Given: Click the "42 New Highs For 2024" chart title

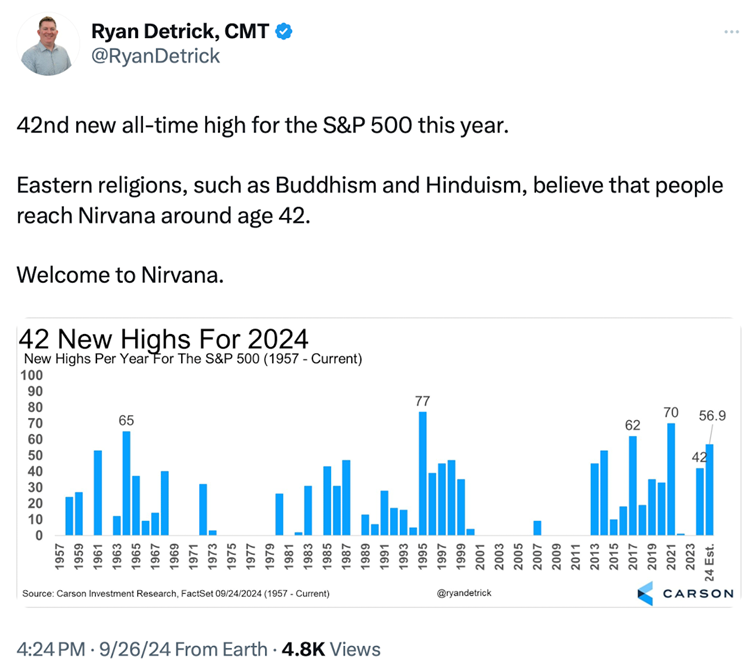Looking at the screenshot, I should (x=163, y=338).
